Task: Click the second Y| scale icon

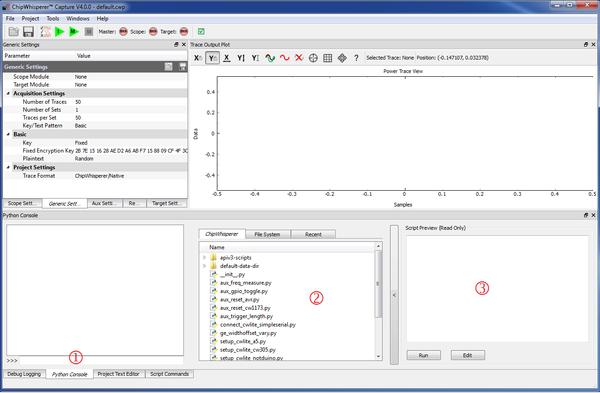Action: coord(255,58)
